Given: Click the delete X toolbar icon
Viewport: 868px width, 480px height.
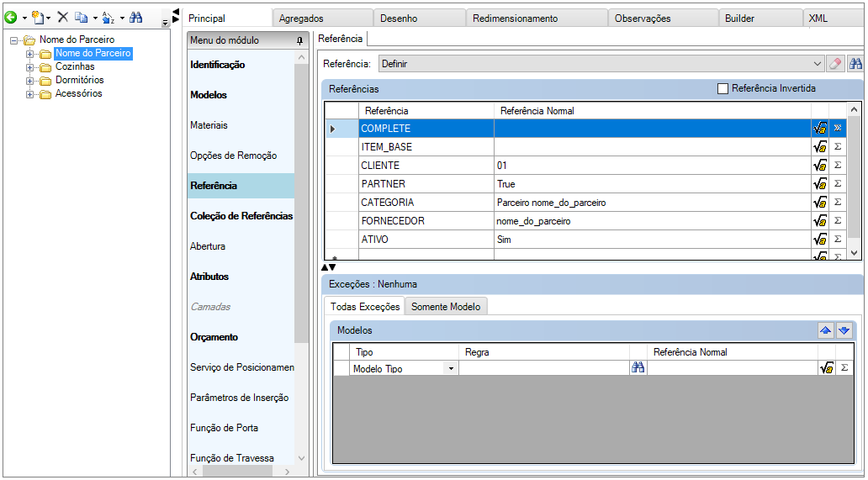Looking at the screenshot, I should [x=62, y=17].
